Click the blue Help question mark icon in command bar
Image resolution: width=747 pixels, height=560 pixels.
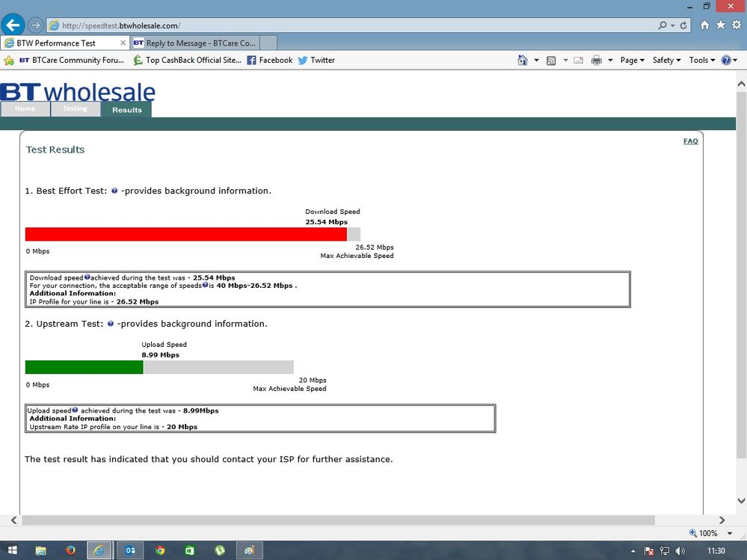click(726, 60)
